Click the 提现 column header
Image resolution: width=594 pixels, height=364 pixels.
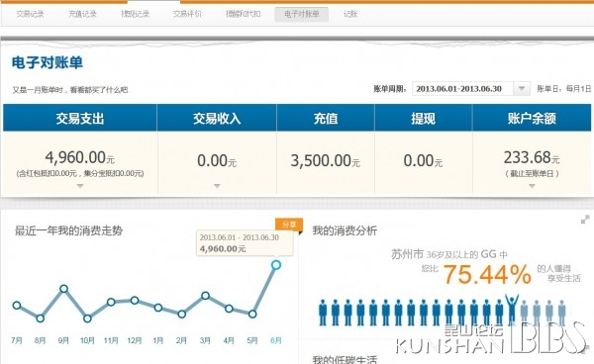[423, 118]
